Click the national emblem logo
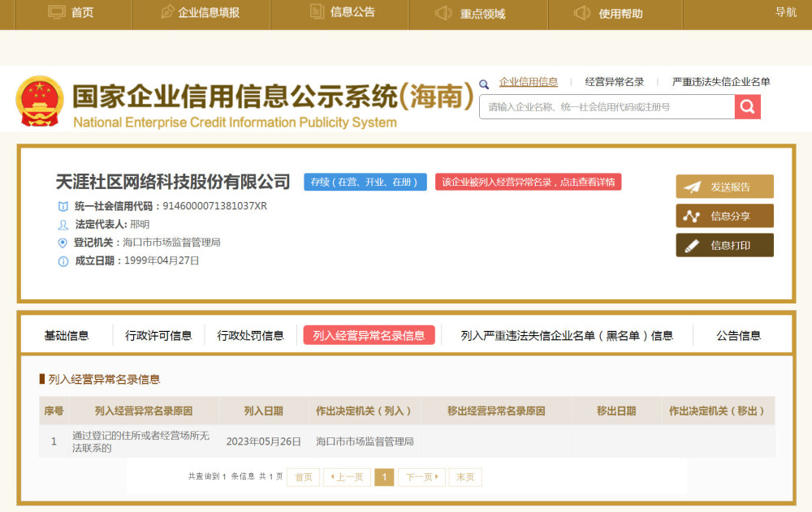812x512 pixels. pyautogui.click(x=40, y=101)
